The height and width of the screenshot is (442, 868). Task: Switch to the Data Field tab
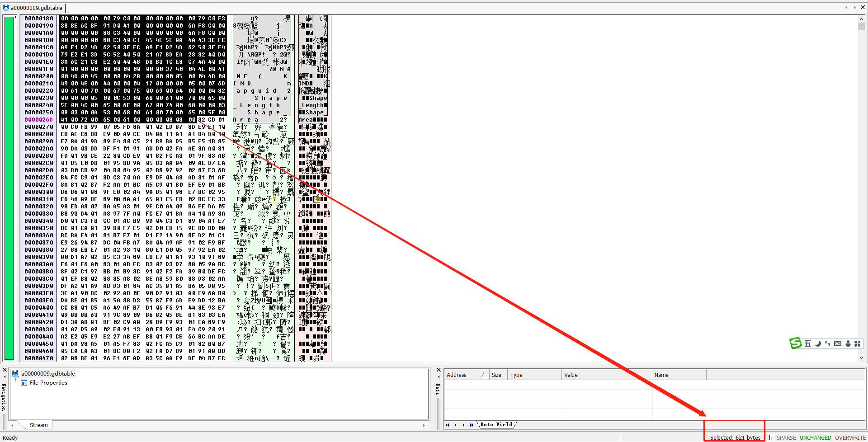point(496,425)
